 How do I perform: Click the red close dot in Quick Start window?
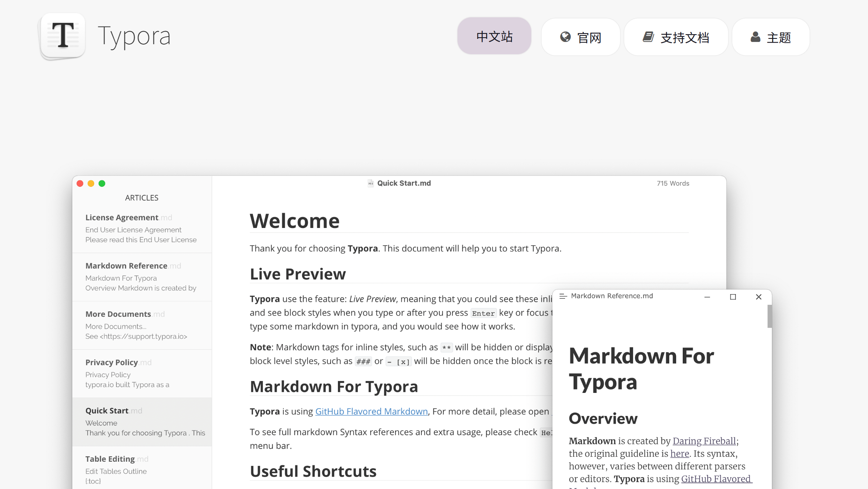click(x=80, y=183)
